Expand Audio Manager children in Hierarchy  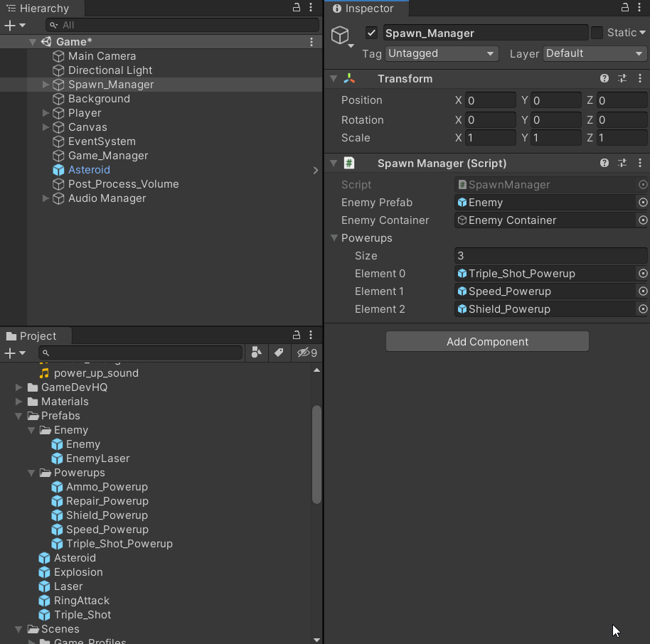pyautogui.click(x=46, y=198)
